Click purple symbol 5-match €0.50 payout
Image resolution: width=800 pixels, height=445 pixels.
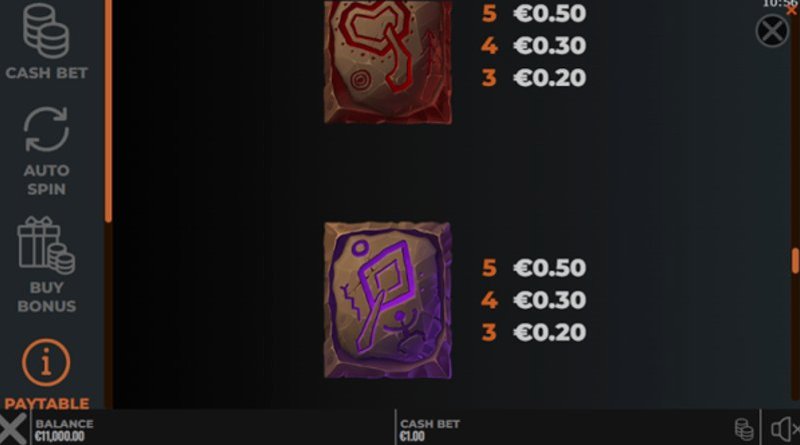[x=534, y=267]
